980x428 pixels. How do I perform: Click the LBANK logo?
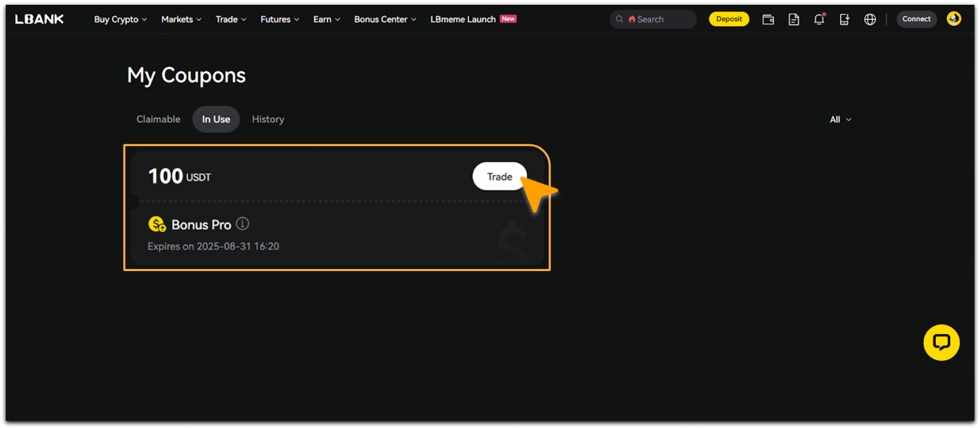[39, 19]
